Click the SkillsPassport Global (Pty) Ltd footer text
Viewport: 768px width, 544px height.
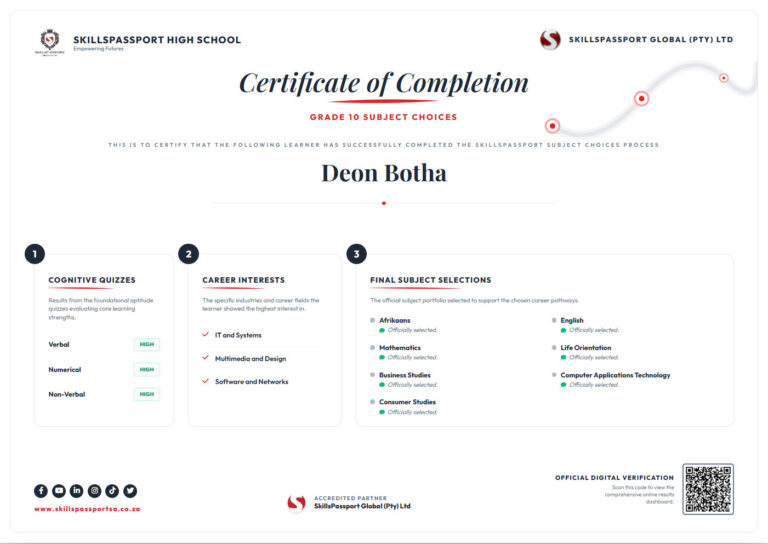tap(362, 506)
